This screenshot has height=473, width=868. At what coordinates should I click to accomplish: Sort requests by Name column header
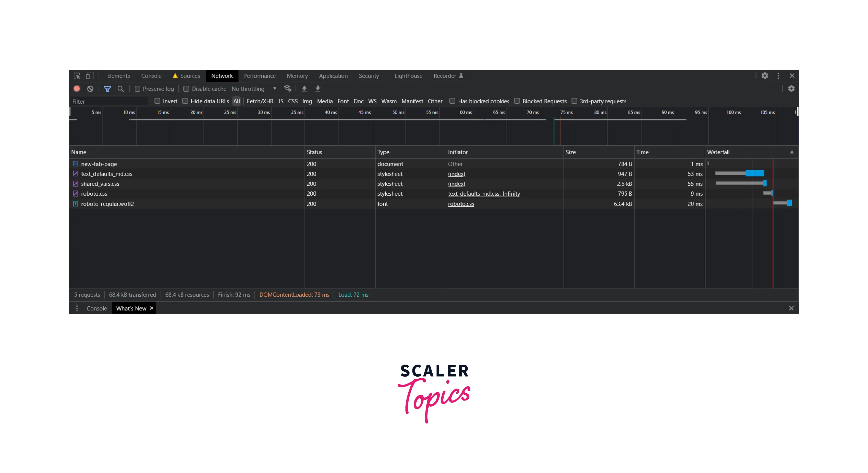[x=187, y=152]
